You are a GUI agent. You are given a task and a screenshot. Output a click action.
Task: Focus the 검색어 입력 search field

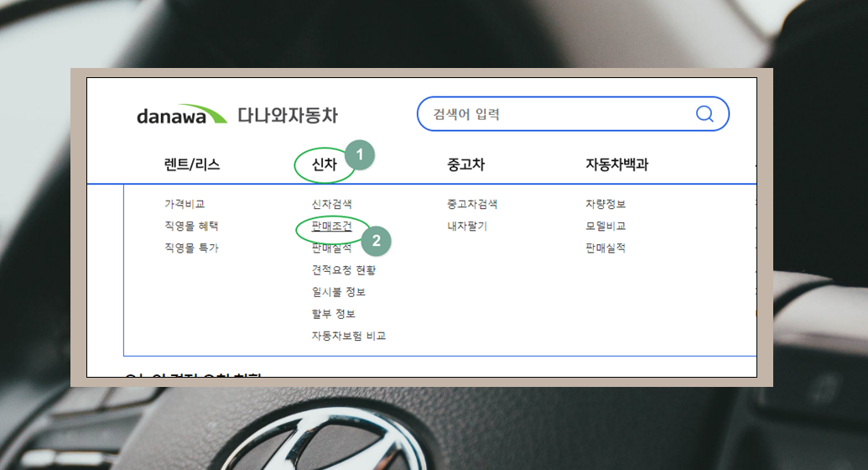[573, 113]
